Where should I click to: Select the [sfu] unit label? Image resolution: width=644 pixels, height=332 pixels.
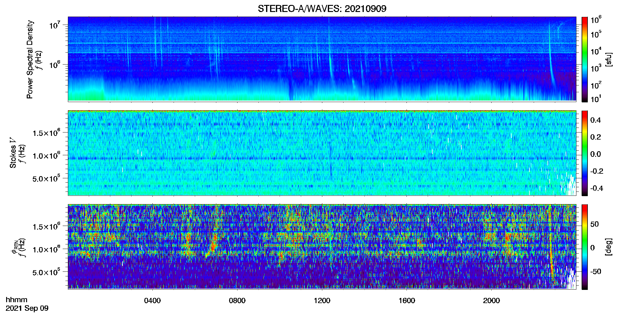(x=609, y=59)
